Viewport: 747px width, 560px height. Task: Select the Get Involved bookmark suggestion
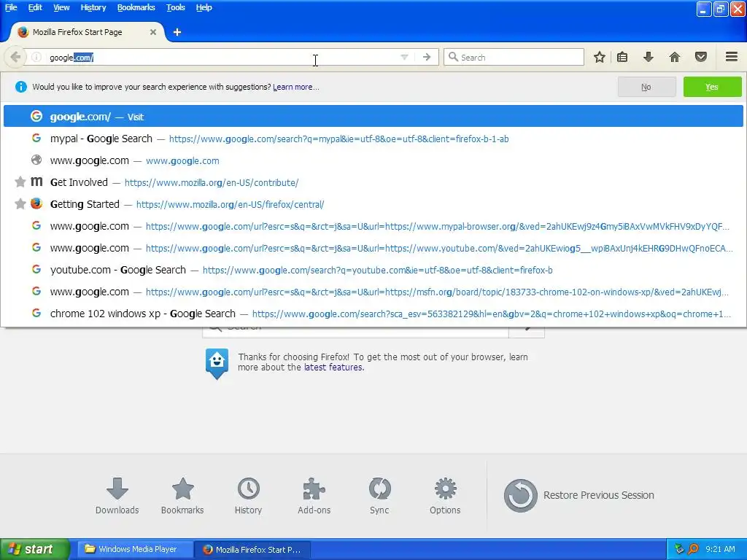coord(373,182)
